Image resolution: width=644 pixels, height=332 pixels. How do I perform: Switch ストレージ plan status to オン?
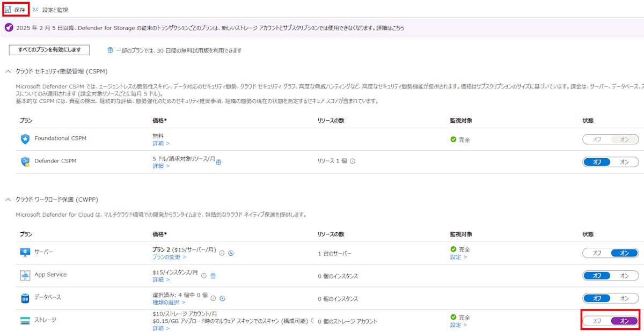coord(624,321)
